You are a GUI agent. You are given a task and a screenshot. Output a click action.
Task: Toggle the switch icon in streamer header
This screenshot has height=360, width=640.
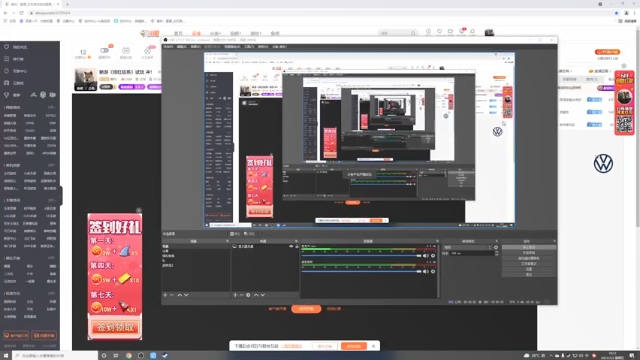pyautogui.click(x=104, y=51)
